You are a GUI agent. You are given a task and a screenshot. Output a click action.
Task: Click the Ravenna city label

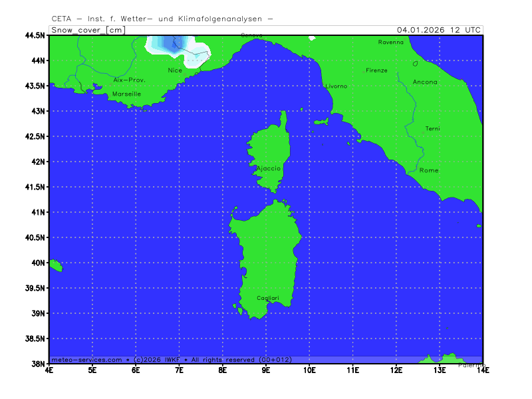pyautogui.click(x=390, y=43)
